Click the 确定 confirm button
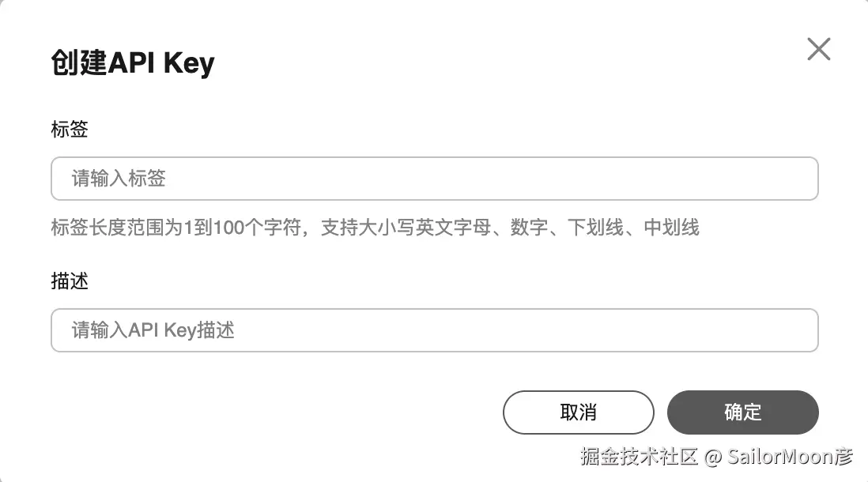Image resolution: width=868 pixels, height=482 pixels. tap(742, 412)
